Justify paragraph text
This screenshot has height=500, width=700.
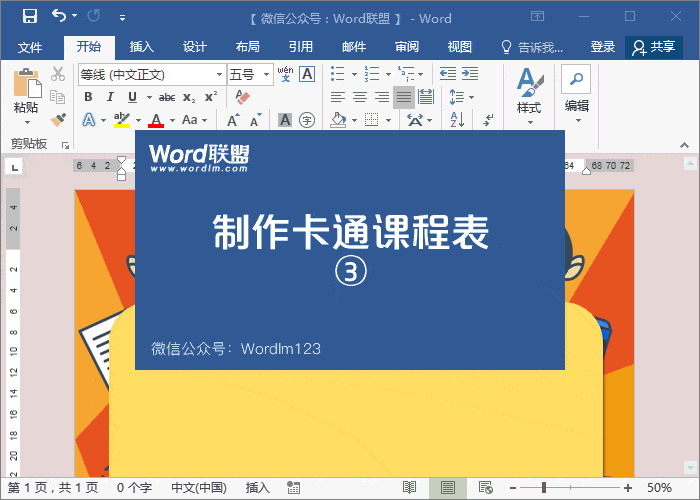tap(404, 97)
